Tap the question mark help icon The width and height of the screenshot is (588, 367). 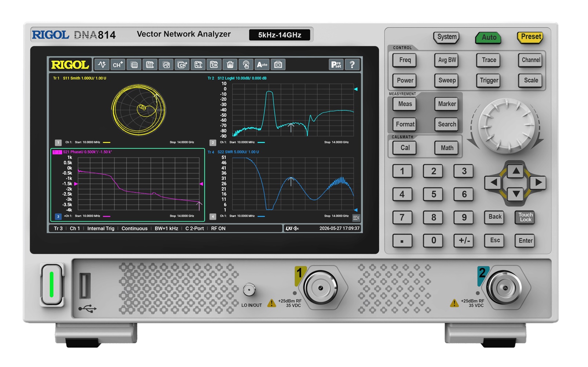click(x=352, y=65)
